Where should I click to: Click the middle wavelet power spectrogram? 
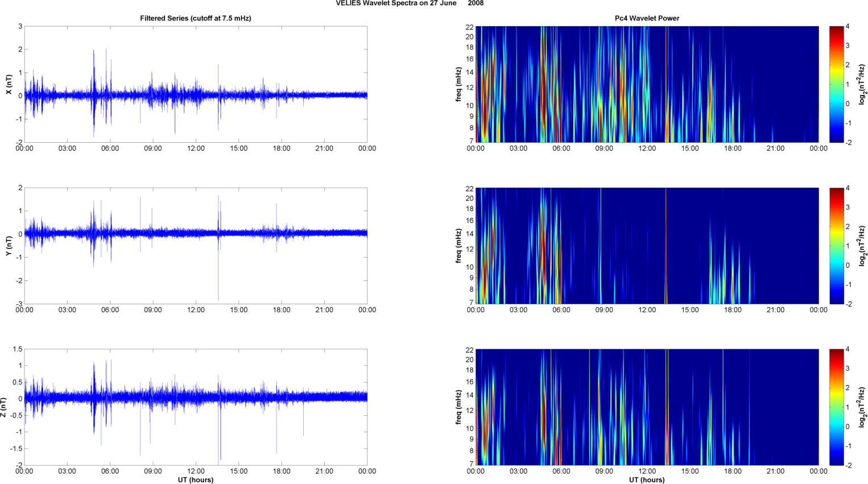(x=647, y=246)
